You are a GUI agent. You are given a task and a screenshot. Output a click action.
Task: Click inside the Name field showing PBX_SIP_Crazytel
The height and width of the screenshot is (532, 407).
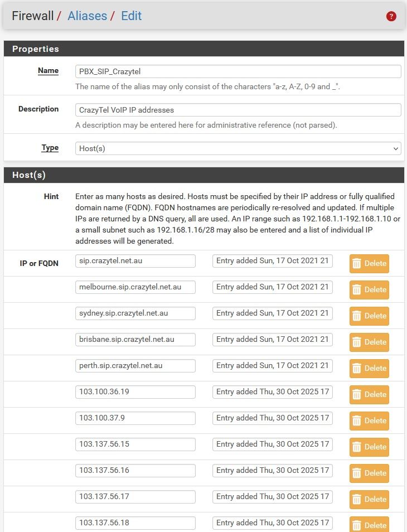click(x=238, y=71)
